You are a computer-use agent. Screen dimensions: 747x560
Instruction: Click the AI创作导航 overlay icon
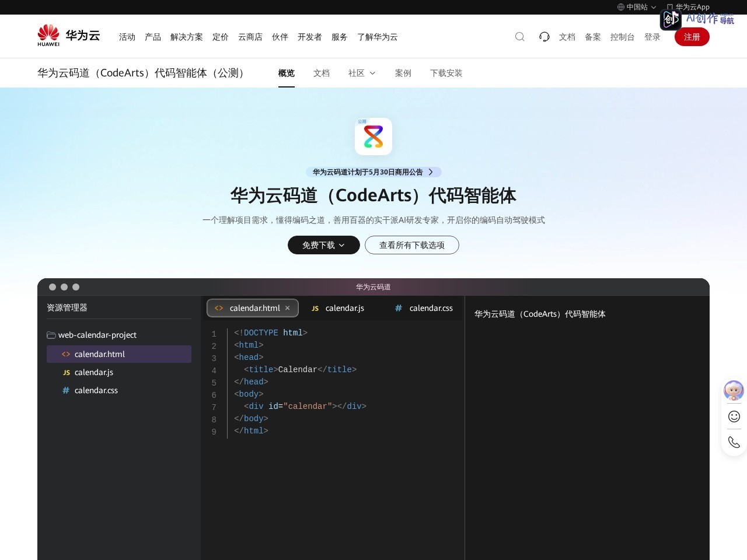click(671, 19)
